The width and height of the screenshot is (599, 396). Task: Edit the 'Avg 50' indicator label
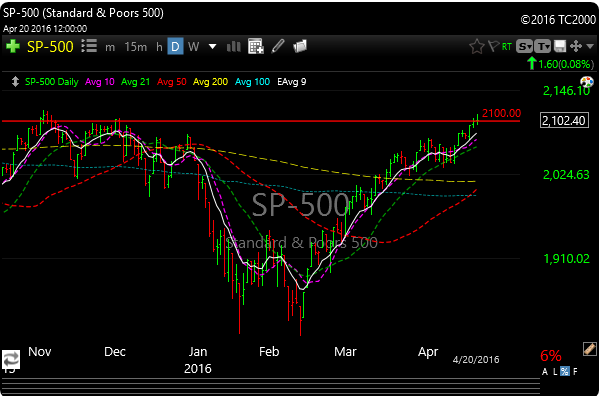coord(172,82)
